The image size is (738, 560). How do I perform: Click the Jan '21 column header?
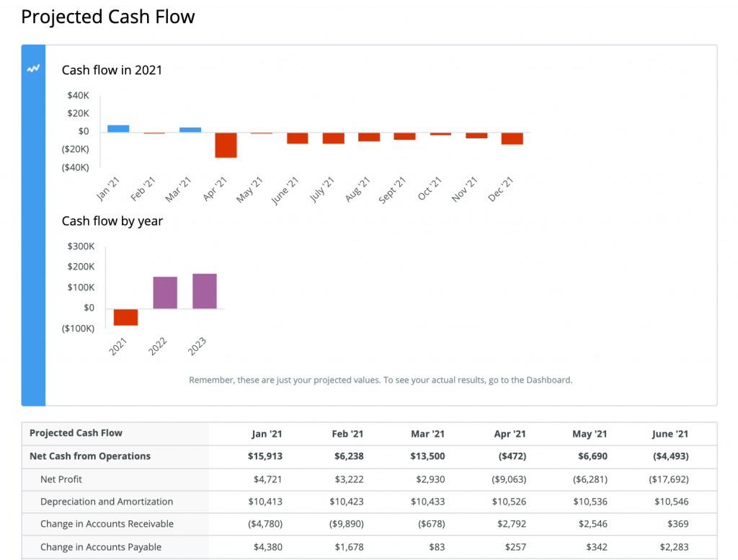(267, 434)
